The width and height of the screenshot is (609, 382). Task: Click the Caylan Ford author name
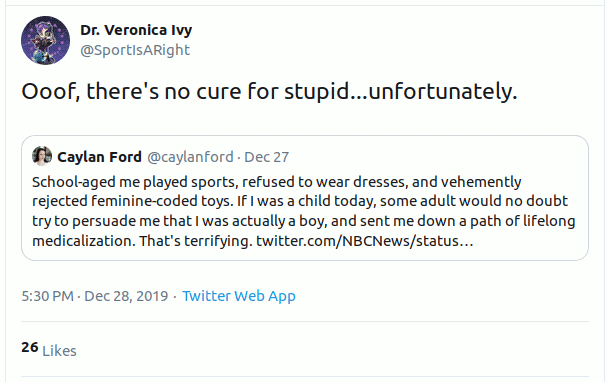tap(99, 157)
